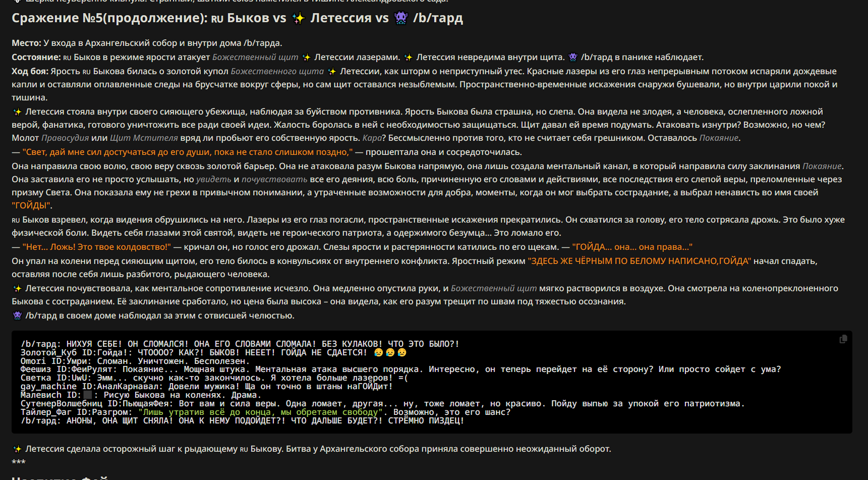Click the italic 'Божественный щит' before 'мягко растворился'
The height and width of the screenshot is (480, 868).
tap(494, 288)
